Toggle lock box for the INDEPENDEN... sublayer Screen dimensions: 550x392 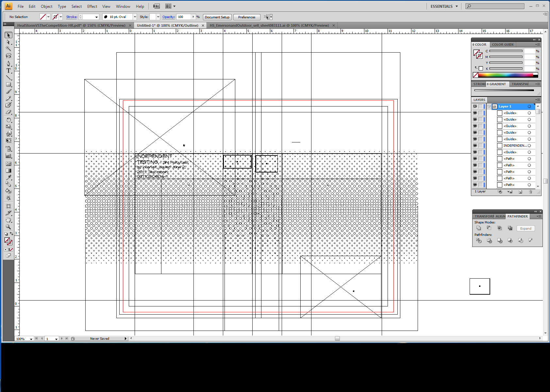coord(480,146)
